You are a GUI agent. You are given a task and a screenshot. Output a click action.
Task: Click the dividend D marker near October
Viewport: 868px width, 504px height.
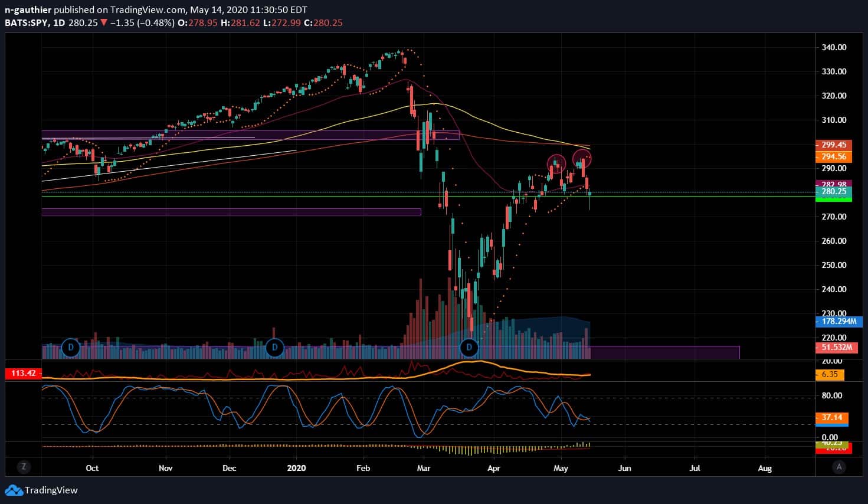point(71,348)
